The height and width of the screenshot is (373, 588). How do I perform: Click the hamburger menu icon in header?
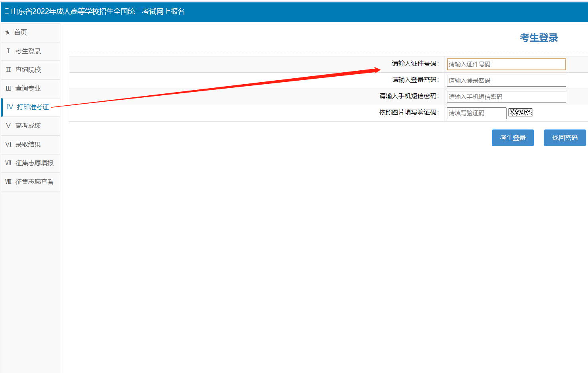point(7,12)
